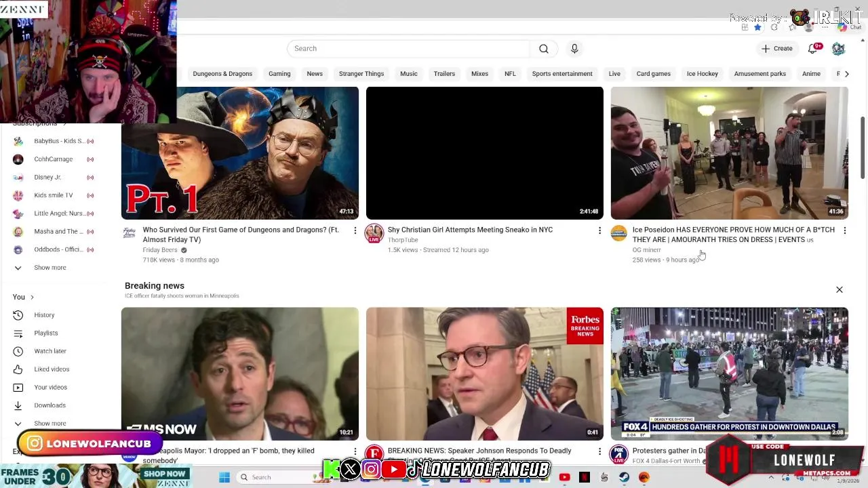Screen dimensions: 868x488
Task: Open YouTube app icon in taskbar
Action: pos(564,477)
